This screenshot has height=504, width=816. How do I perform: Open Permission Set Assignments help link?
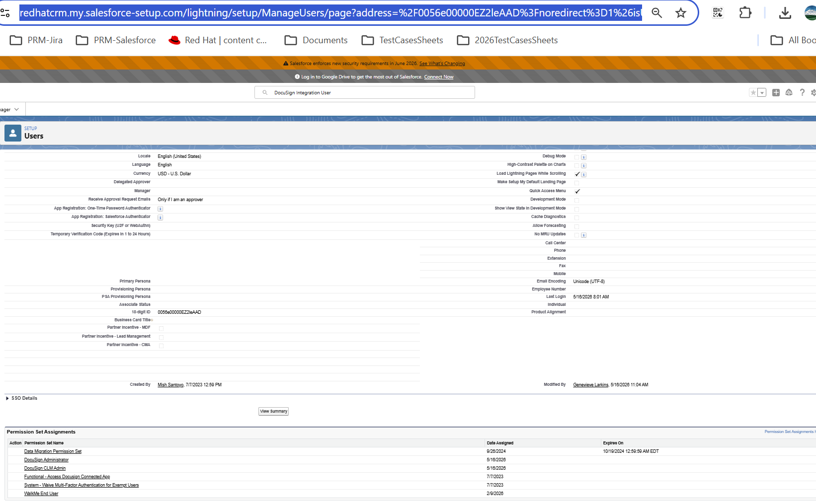(x=790, y=432)
